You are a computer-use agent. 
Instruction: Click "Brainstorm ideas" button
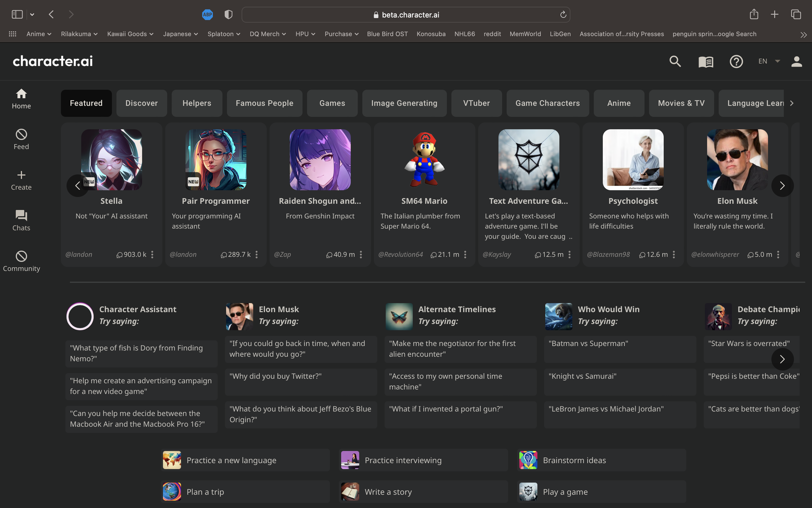pos(601,460)
